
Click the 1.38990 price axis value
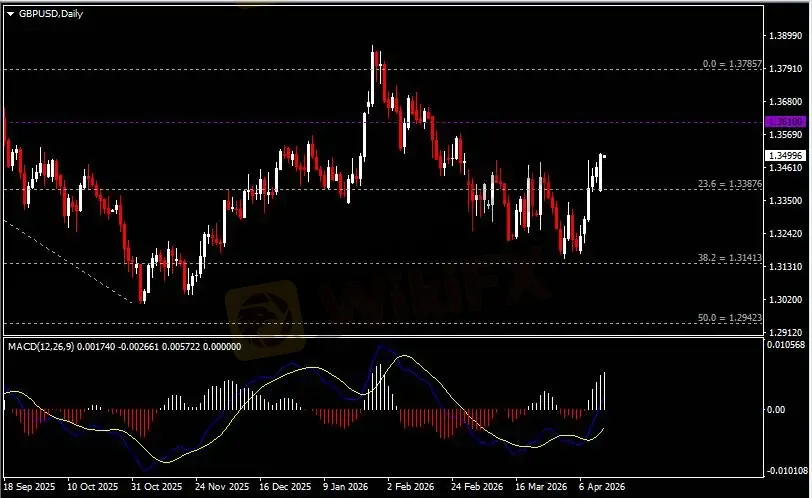(785, 36)
